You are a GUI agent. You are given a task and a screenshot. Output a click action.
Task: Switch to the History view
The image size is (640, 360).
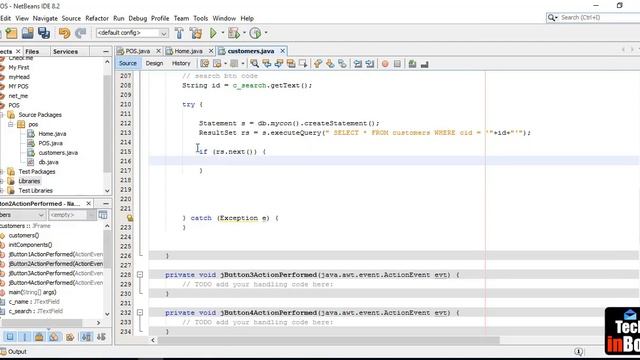[181, 63]
